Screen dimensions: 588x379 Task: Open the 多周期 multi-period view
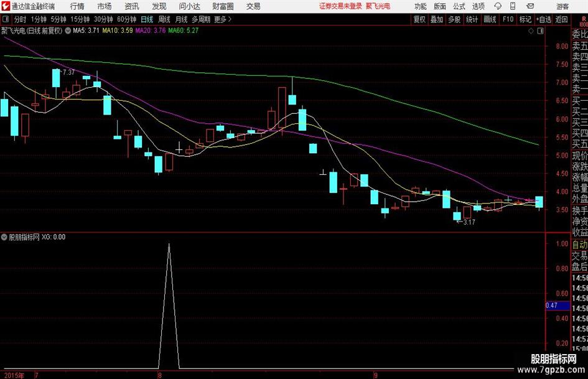(x=201, y=19)
